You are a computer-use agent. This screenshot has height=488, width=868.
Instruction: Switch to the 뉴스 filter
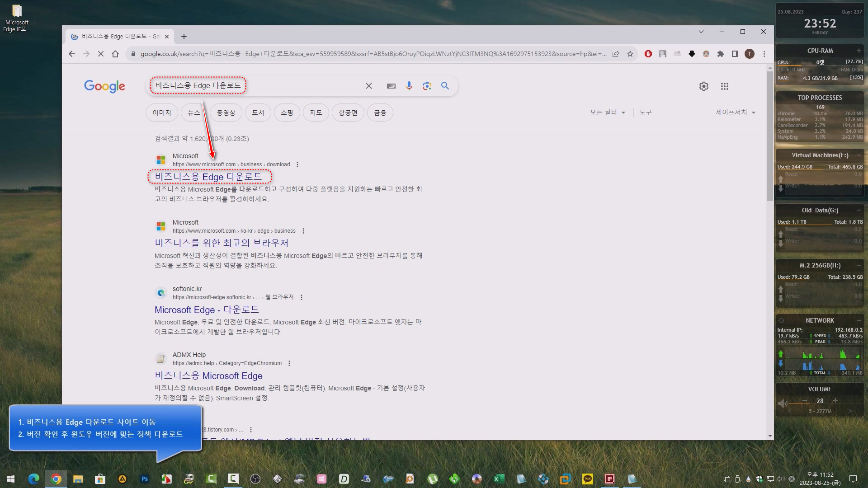pyautogui.click(x=194, y=113)
